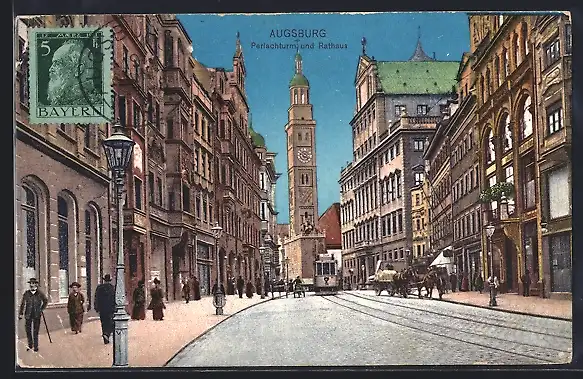Select the man walking with a cane

pyautogui.click(x=33, y=314)
